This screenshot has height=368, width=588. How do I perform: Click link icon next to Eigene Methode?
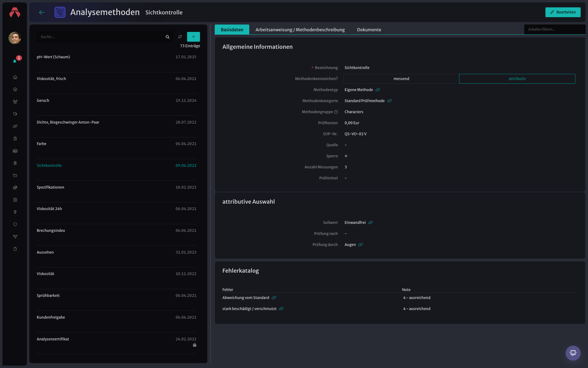378,90
